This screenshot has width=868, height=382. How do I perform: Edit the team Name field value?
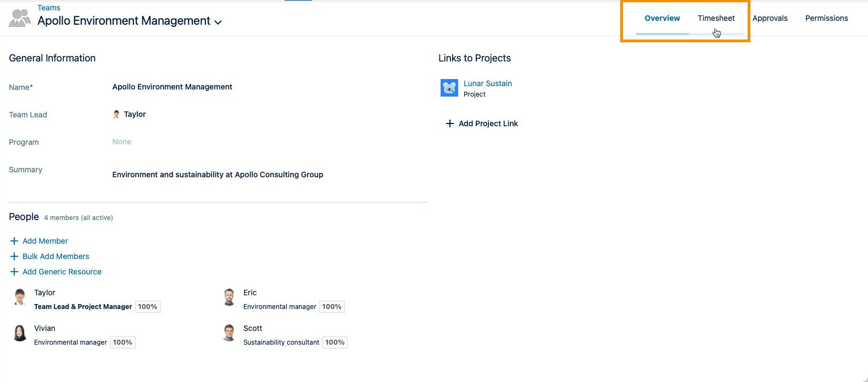[x=172, y=87]
